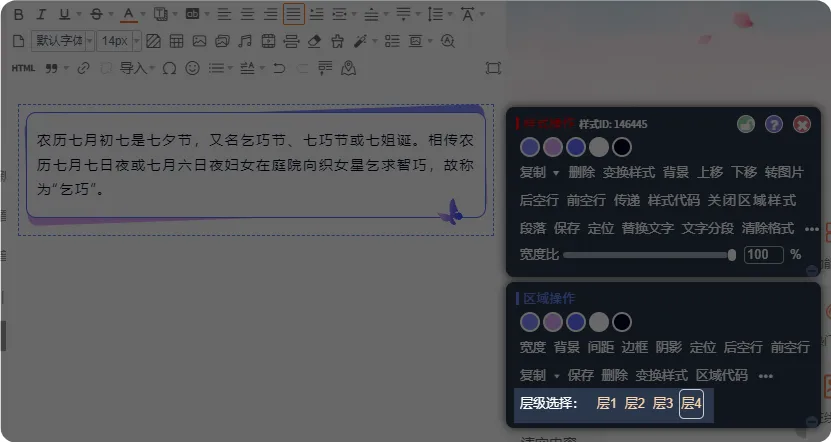
Task: Align text to the right
Action: (x=270, y=14)
